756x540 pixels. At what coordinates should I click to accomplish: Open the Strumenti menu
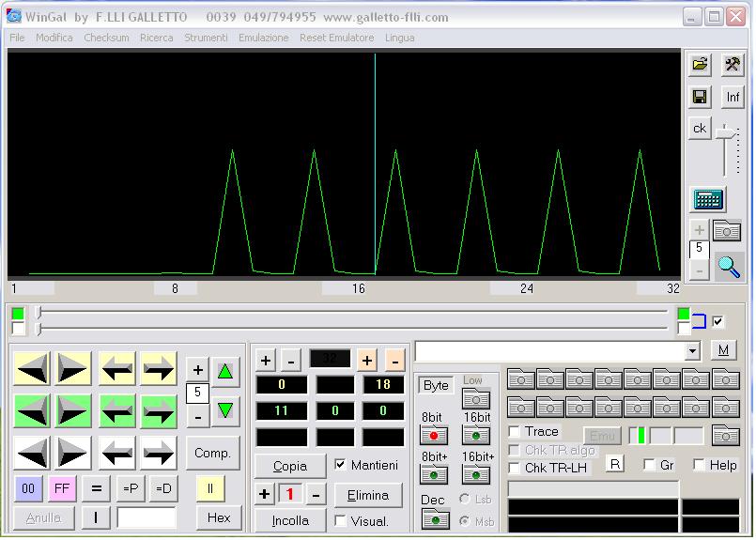tap(206, 38)
